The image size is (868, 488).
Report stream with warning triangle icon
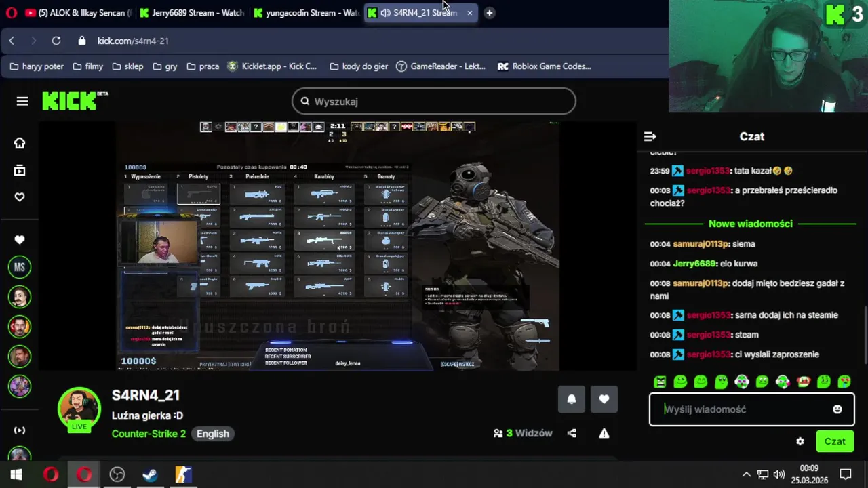click(x=604, y=433)
